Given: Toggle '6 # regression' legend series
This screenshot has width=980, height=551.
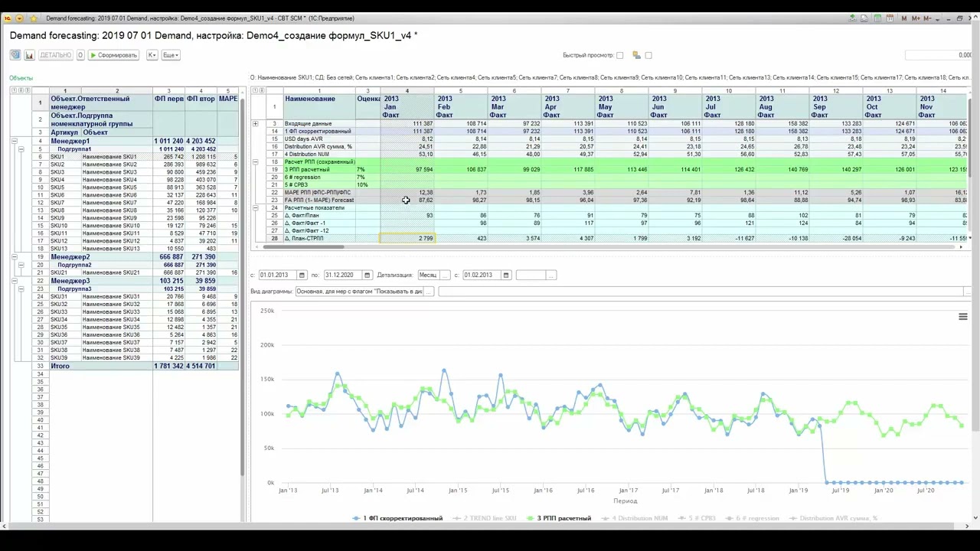Looking at the screenshot, I should click(x=752, y=518).
